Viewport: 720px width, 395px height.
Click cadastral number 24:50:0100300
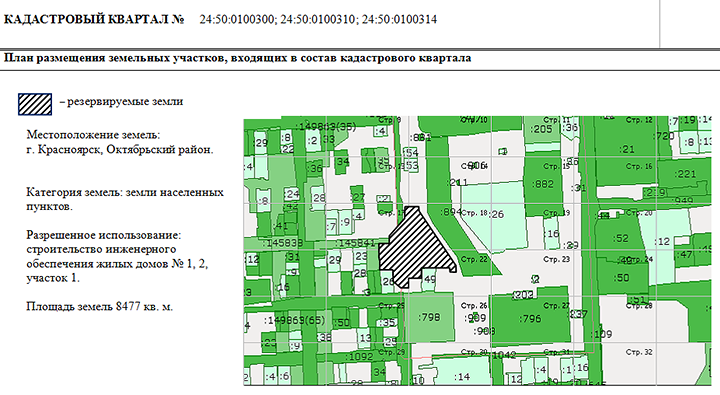click(237, 19)
